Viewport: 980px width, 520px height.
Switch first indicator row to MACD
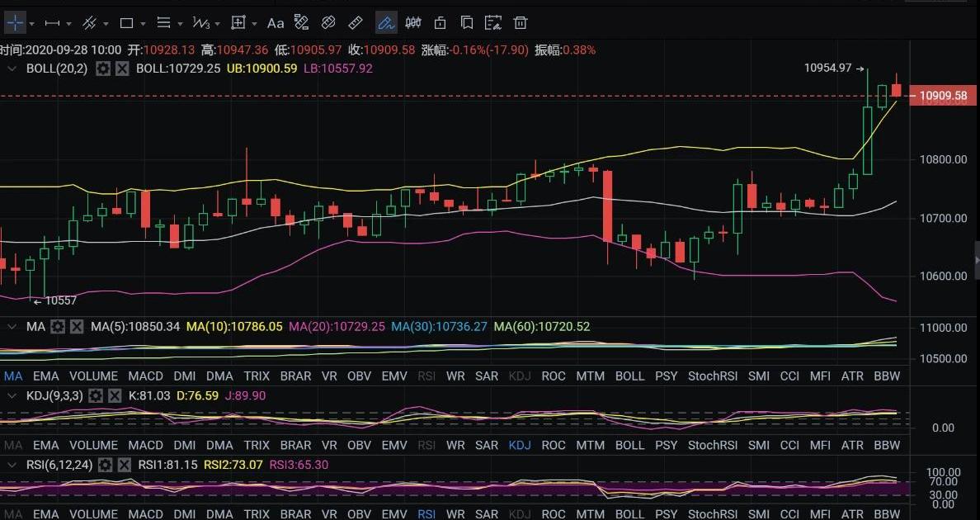coord(145,376)
